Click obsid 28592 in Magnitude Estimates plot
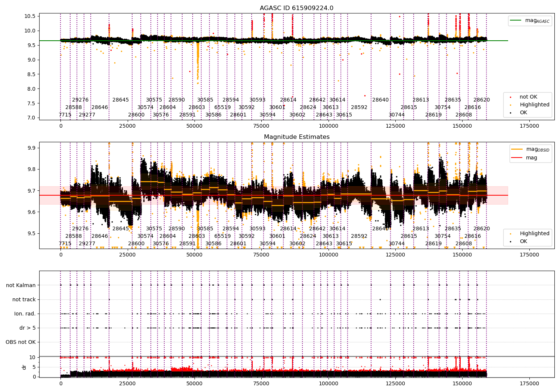Screen dimensions: 560x392 pos(359,236)
